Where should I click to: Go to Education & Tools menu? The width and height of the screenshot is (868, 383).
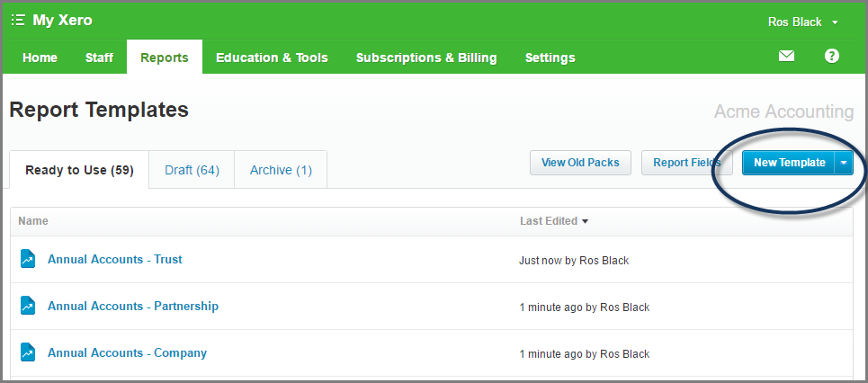click(272, 58)
